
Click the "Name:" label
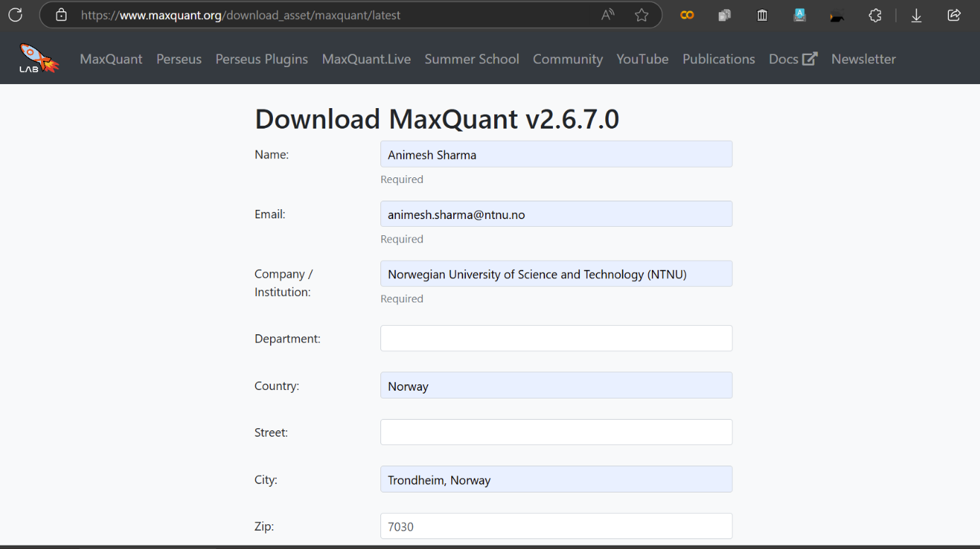click(272, 155)
